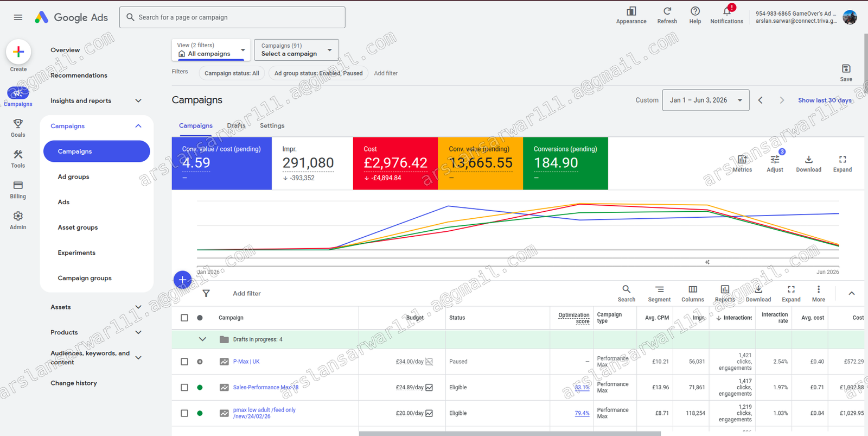Expand the chart to fullscreen

coord(842,163)
